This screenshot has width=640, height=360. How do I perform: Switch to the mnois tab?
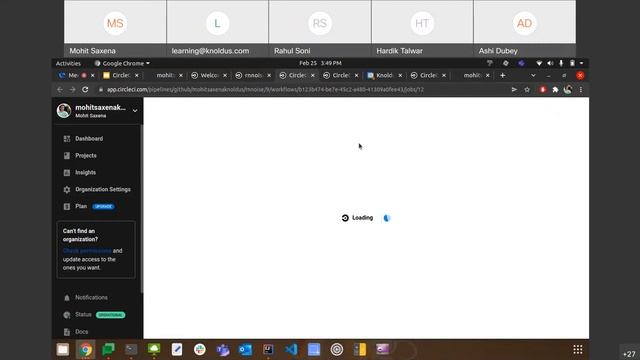(x=253, y=75)
